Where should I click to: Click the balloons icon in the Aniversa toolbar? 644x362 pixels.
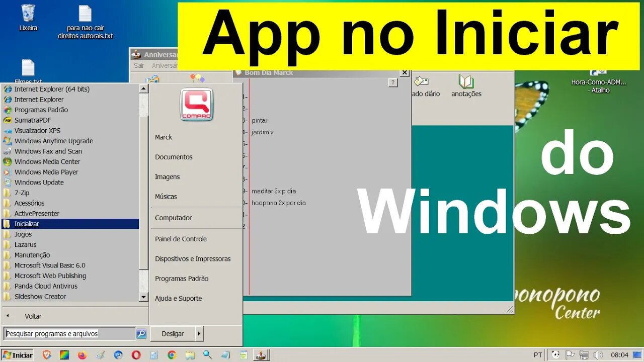pos(197,79)
